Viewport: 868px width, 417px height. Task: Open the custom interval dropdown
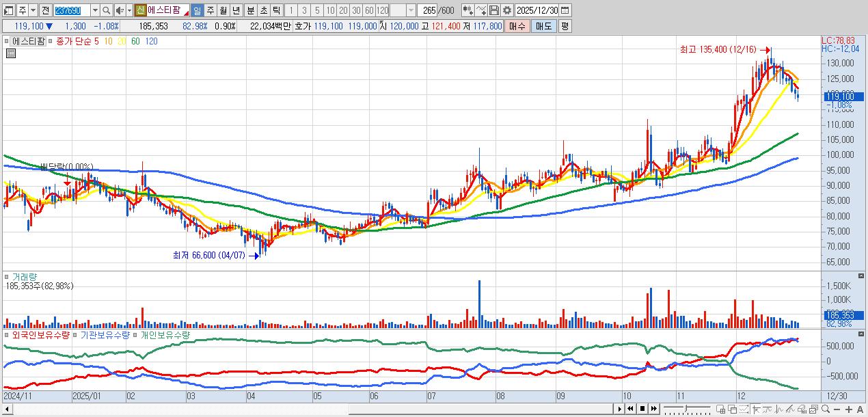tap(411, 10)
